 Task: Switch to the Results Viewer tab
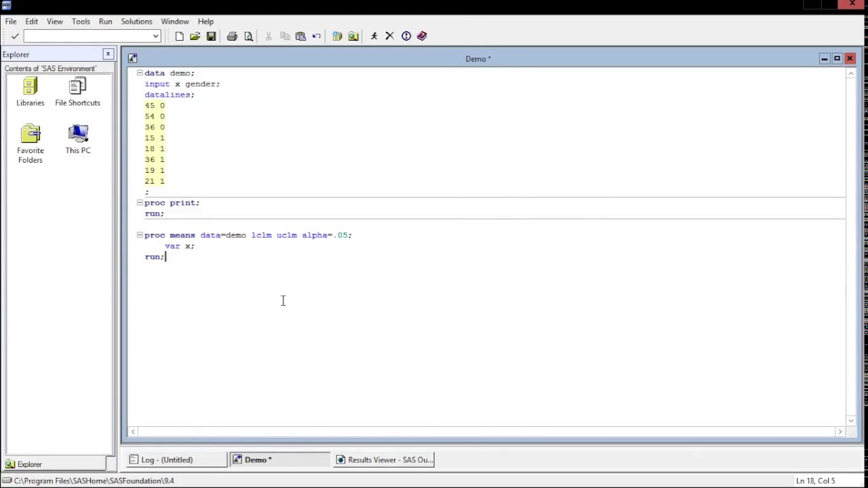(x=384, y=460)
